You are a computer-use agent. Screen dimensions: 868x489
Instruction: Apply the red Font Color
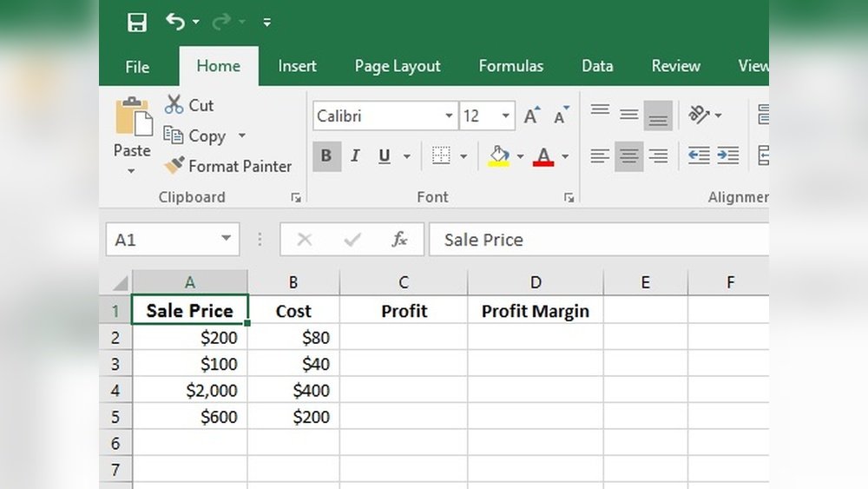[x=543, y=156]
